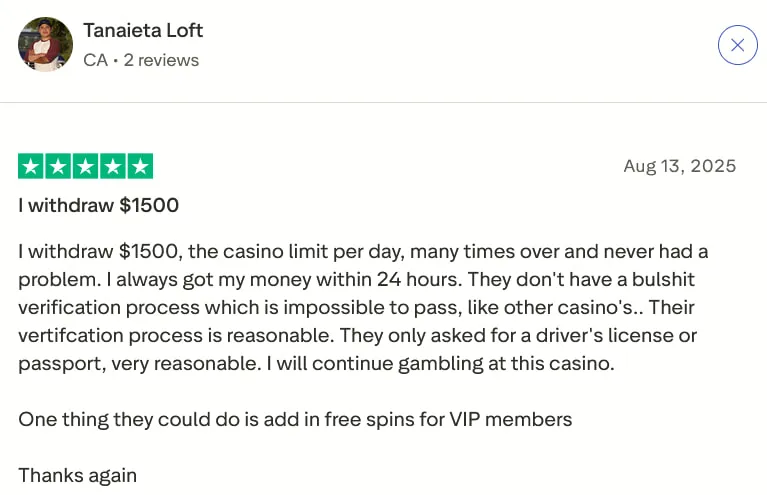Select the fifth green rating star
Viewport: 767px width, 495px height.
point(140,166)
